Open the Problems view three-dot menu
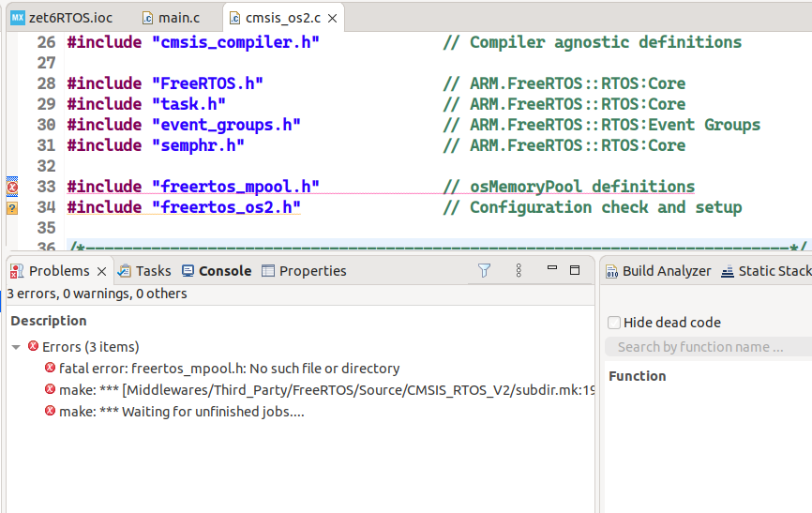Viewport: 812px width, 513px height. (x=519, y=270)
